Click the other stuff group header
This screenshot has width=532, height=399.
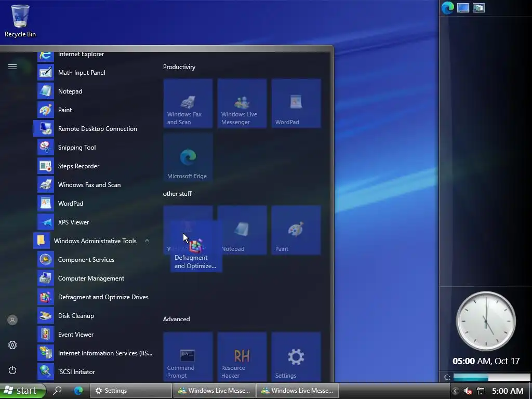pos(177,194)
